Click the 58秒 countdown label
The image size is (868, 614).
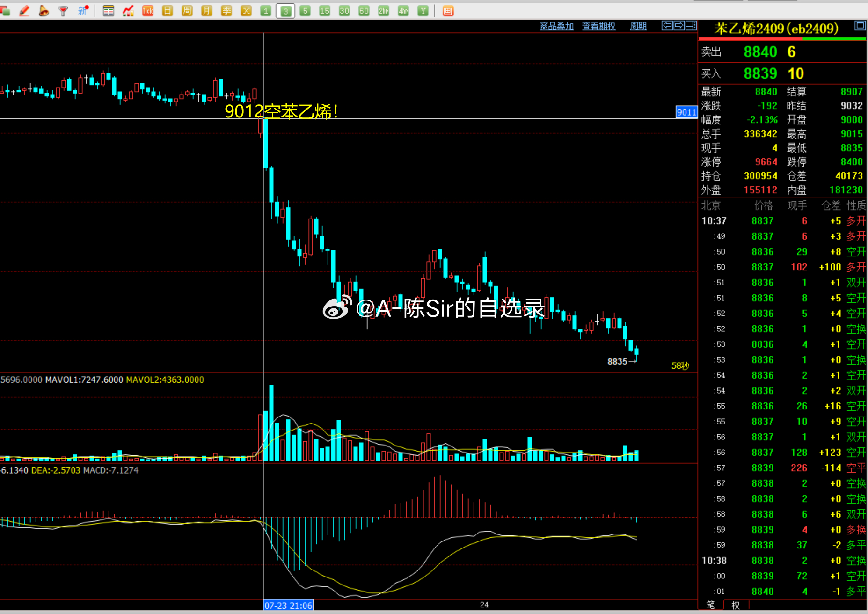pyautogui.click(x=680, y=365)
